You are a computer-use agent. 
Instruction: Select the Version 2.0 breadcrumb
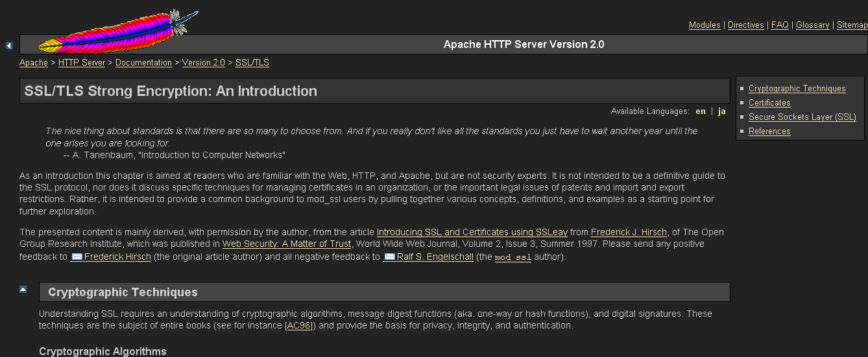coord(203,63)
